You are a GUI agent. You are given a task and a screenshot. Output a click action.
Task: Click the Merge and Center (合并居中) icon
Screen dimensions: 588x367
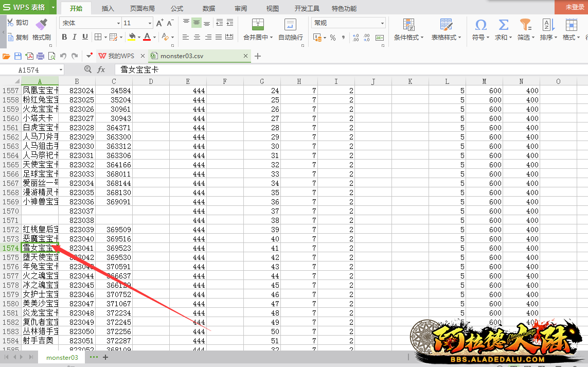[x=258, y=25]
